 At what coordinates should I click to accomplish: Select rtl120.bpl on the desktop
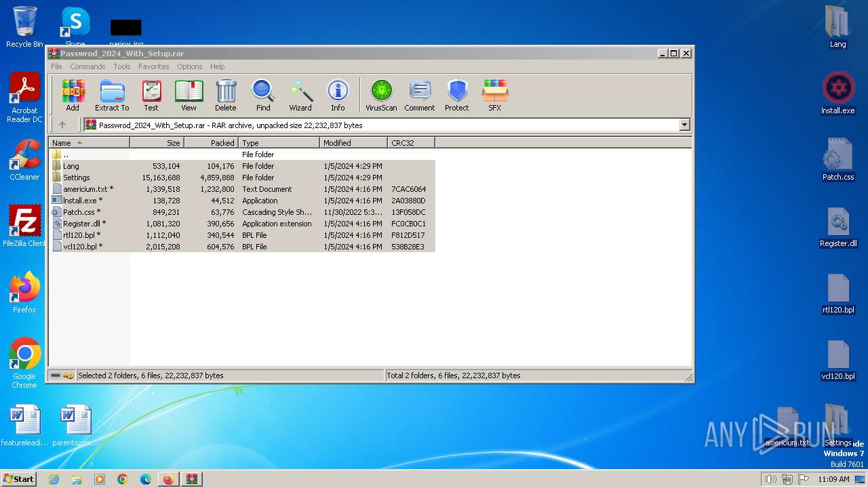[x=838, y=293]
